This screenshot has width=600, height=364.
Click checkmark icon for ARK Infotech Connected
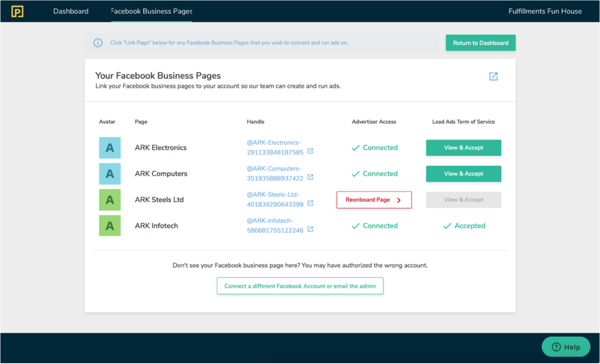[x=355, y=226]
